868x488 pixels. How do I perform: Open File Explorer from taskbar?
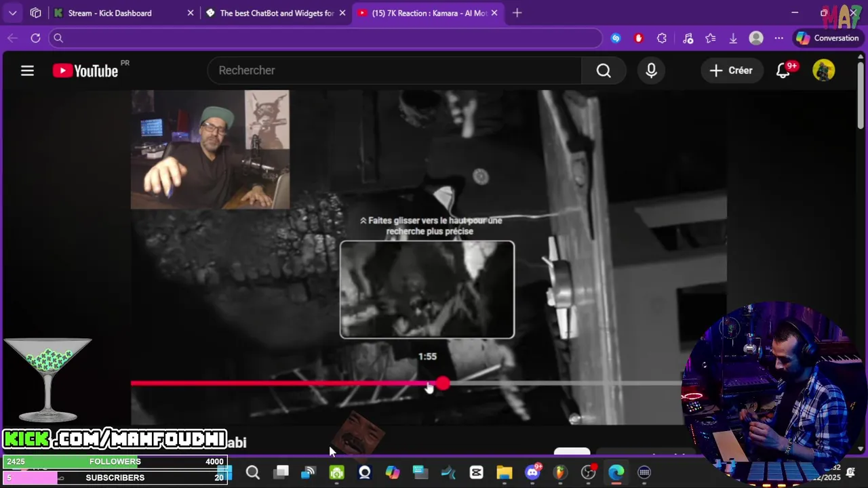pos(505,472)
